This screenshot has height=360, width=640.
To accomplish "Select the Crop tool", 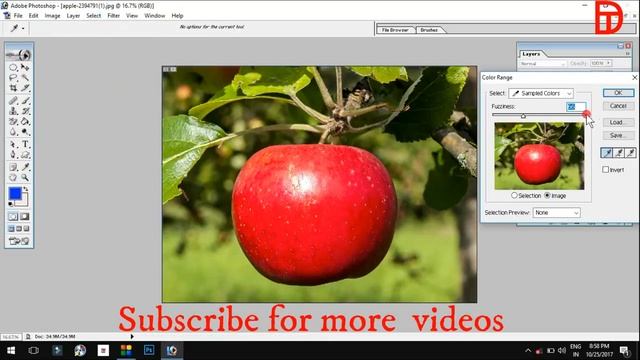I will point(13,88).
